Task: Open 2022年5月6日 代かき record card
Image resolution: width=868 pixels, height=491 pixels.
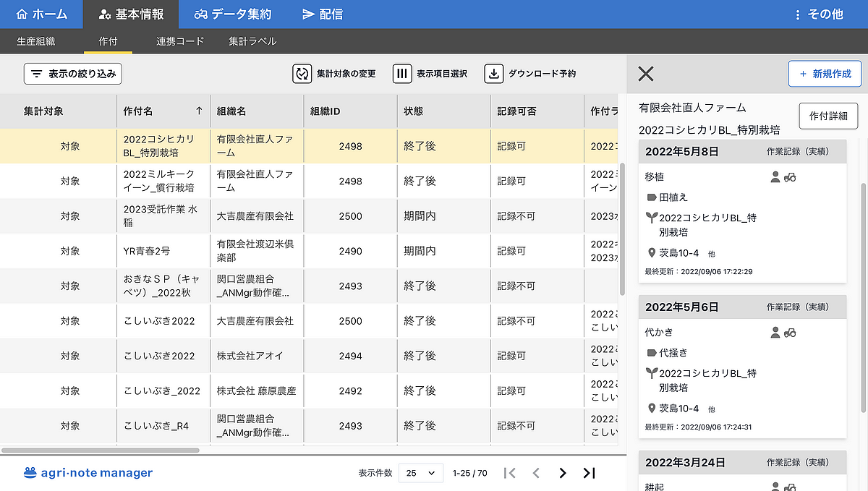Action: tap(742, 369)
